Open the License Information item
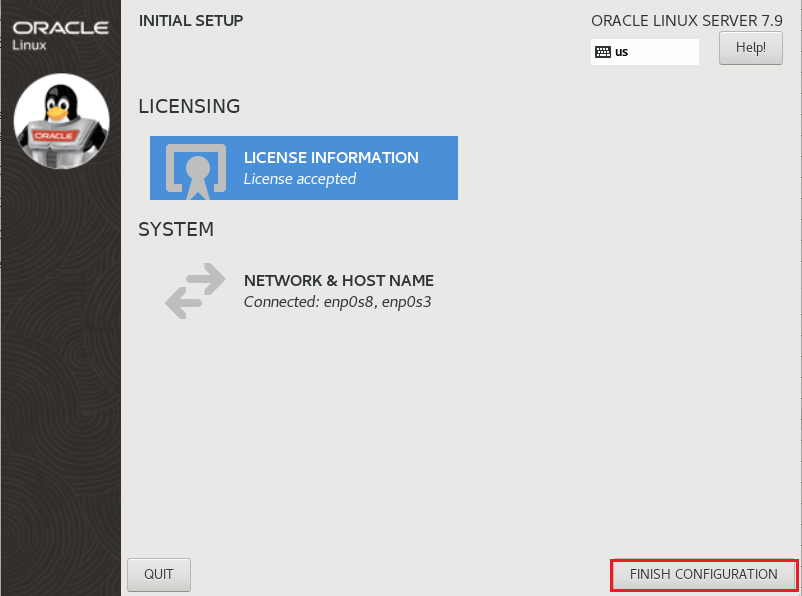 (x=304, y=168)
